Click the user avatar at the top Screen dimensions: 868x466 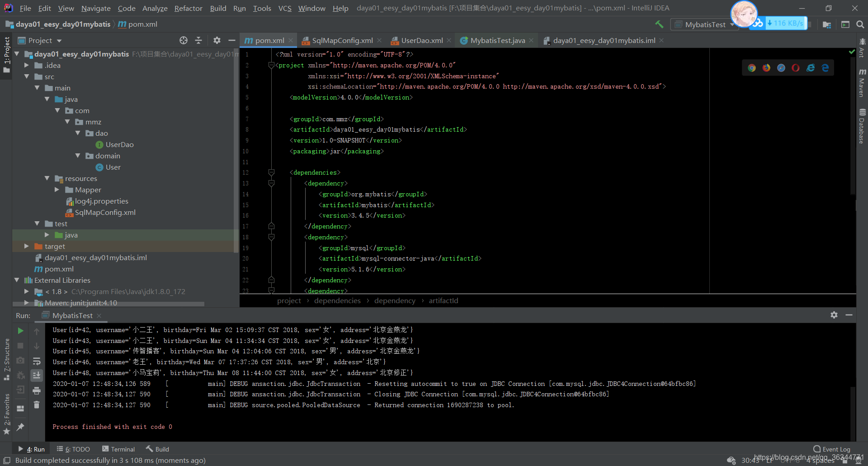click(744, 14)
